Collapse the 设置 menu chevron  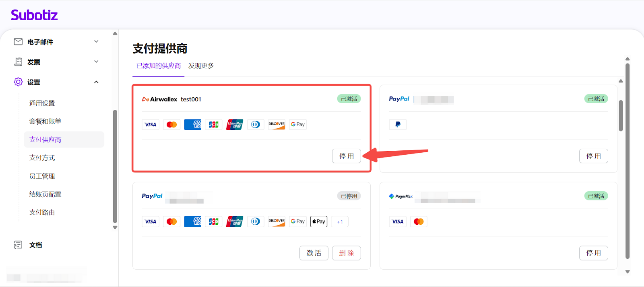[x=96, y=82]
